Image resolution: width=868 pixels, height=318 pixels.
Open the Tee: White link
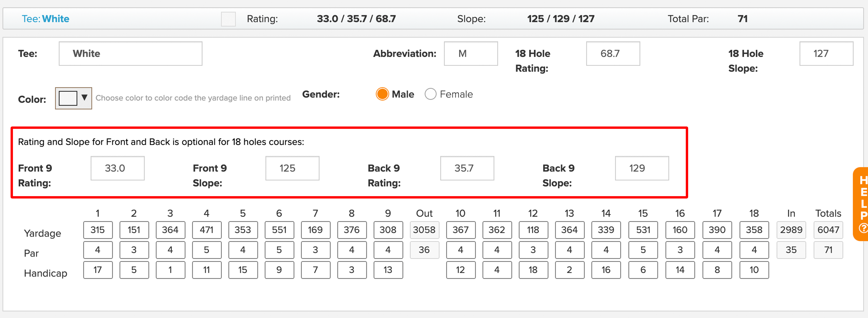[45, 19]
